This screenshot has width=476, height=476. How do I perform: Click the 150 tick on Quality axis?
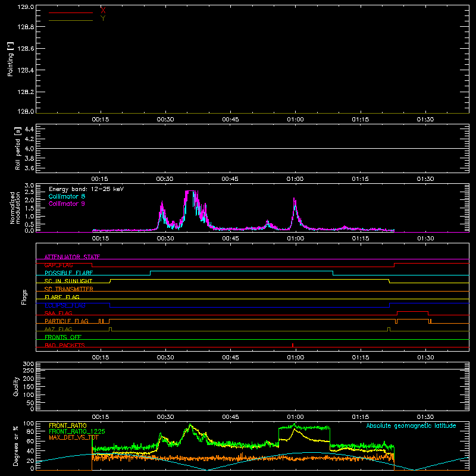pyautogui.click(x=29, y=387)
